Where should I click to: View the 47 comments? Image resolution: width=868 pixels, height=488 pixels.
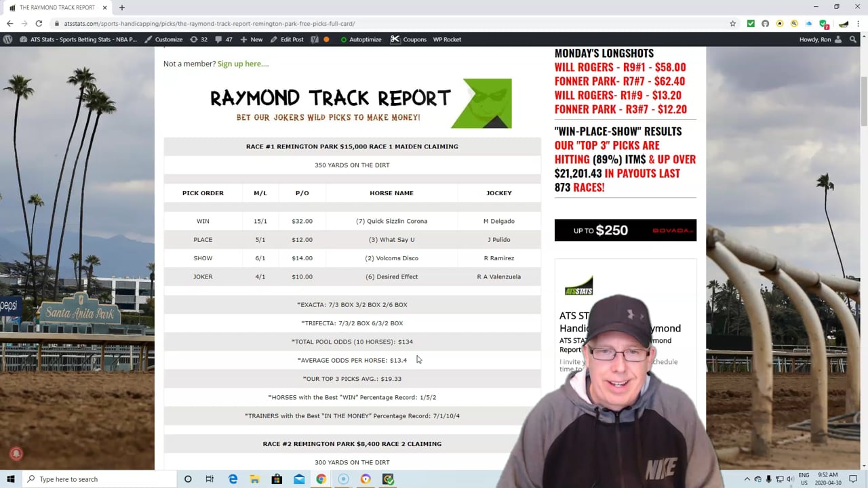tap(223, 39)
